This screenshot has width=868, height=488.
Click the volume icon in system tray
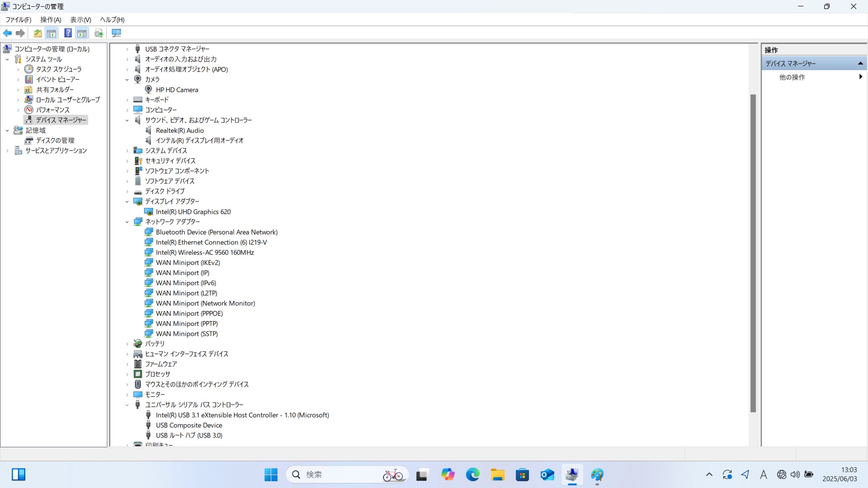[x=795, y=474]
